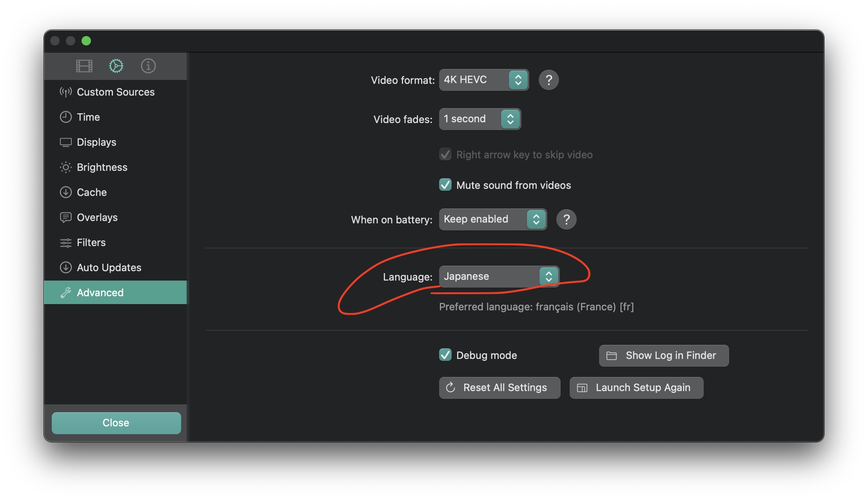Go to the Filters section
This screenshot has height=500, width=868.
pos(116,243)
